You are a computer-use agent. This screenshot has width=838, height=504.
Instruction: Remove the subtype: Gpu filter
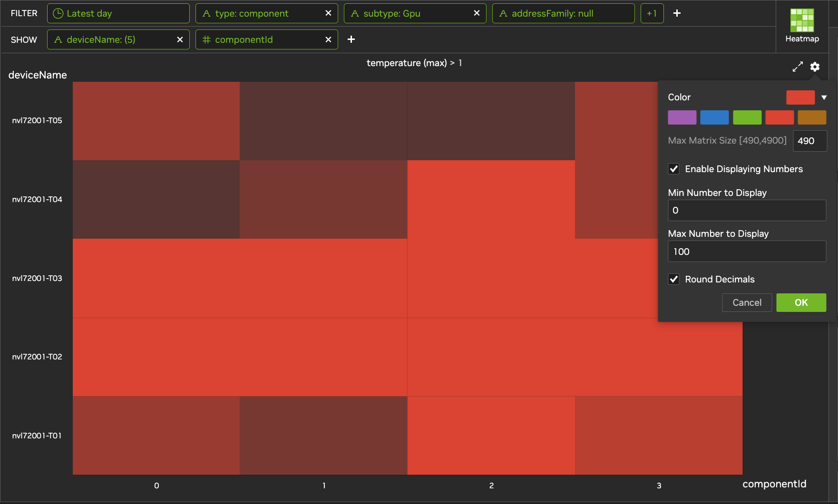pyautogui.click(x=477, y=13)
